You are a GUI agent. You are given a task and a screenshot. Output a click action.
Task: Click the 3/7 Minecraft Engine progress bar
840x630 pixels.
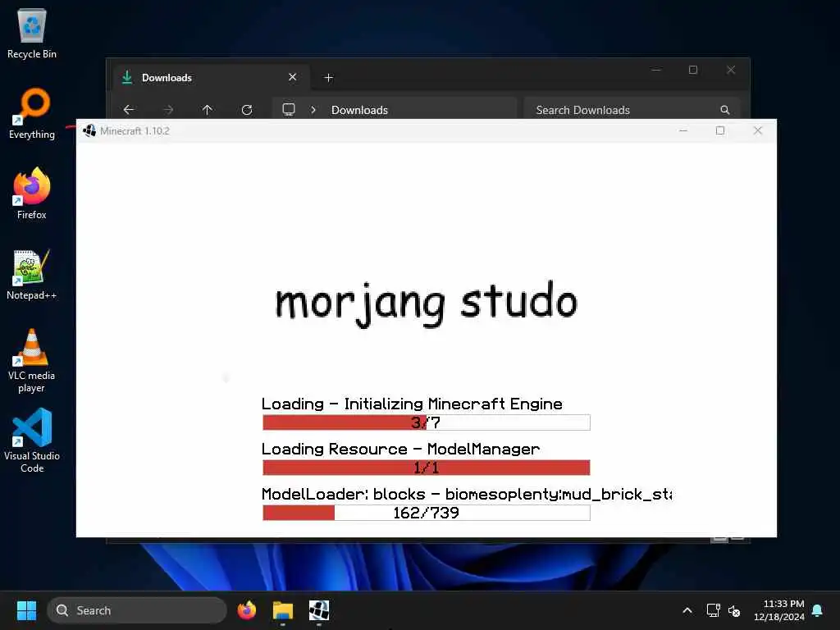(427, 422)
